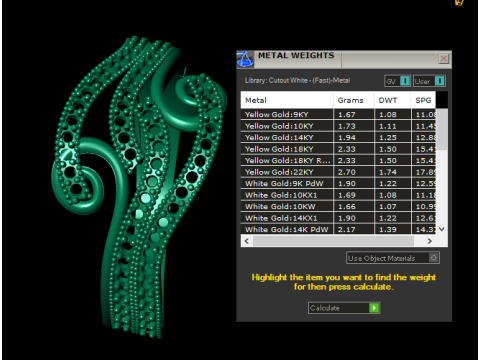
Task: Click the horizontal scrollbar thumb
Action: coord(333,241)
